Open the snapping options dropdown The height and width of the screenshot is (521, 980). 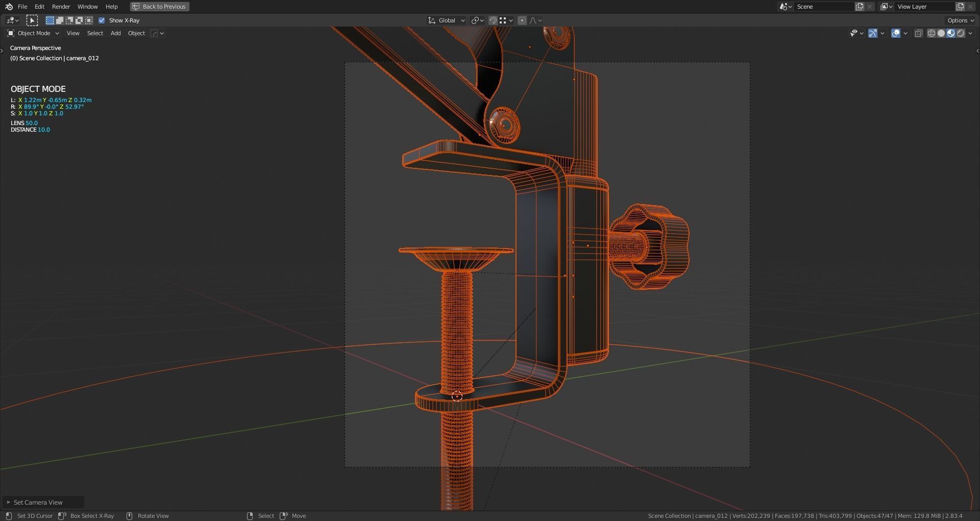coord(506,20)
